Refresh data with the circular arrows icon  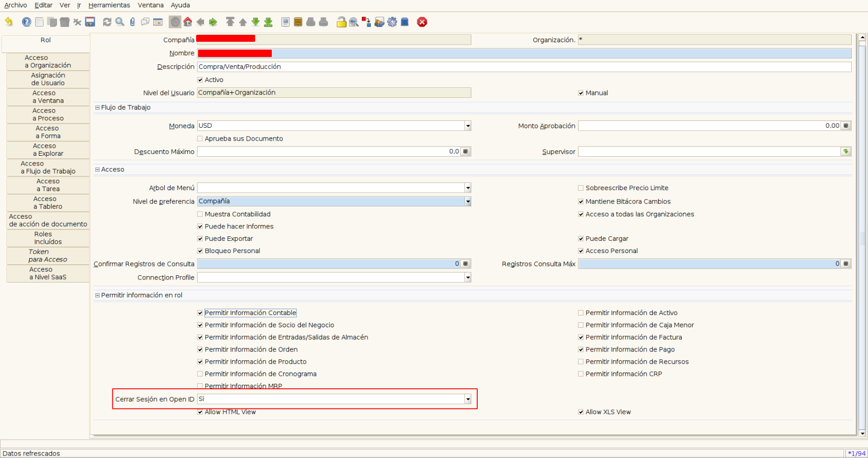point(107,22)
